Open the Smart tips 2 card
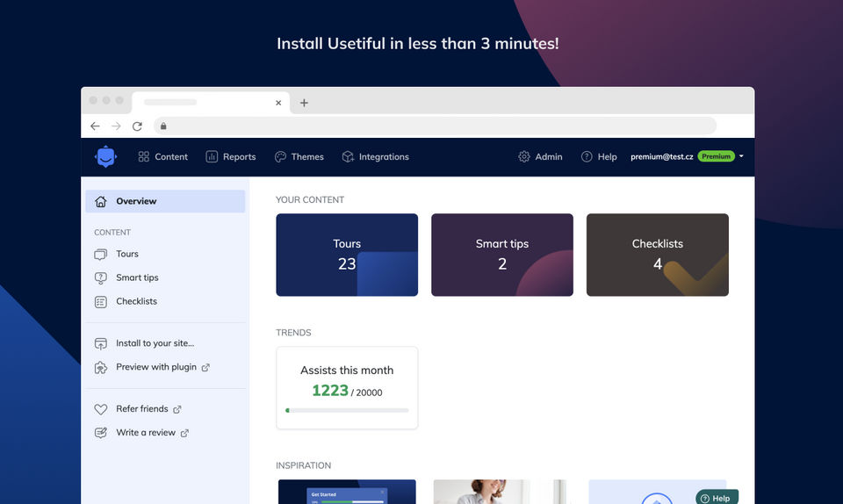843x504 pixels. click(x=502, y=255)
